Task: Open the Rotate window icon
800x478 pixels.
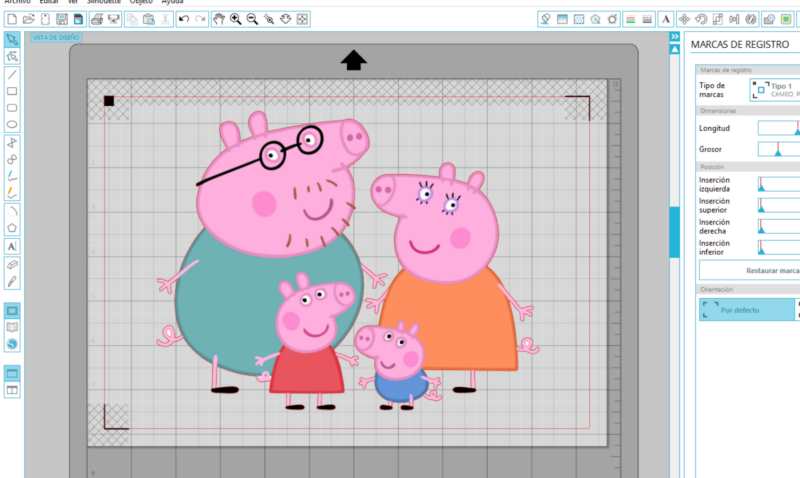Action: [x=701, y=19]
